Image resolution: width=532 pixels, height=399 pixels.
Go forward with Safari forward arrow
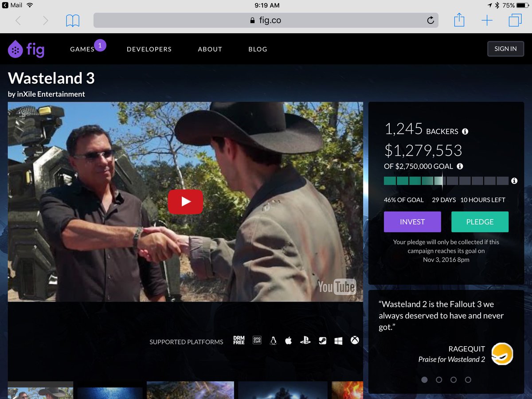point(45,20)
